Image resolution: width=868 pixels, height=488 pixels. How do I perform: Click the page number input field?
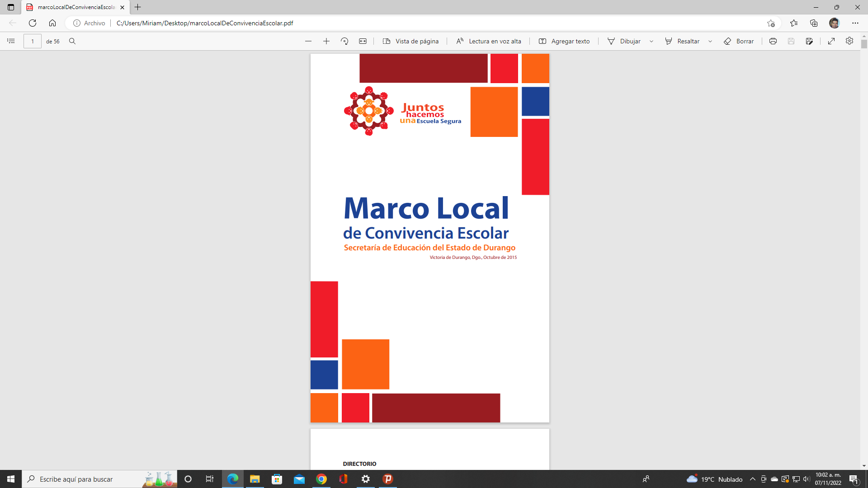(33, 41)
